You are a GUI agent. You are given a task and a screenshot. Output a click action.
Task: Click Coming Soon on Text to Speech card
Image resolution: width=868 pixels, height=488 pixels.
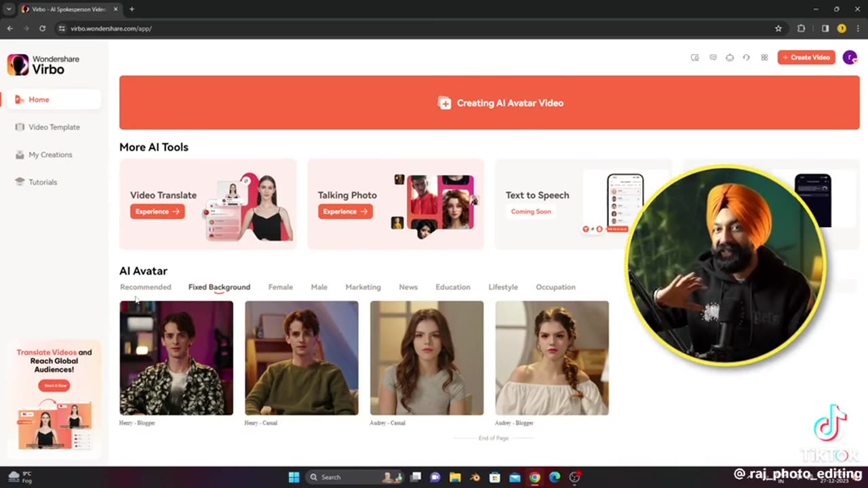click(x=531, y=211)
